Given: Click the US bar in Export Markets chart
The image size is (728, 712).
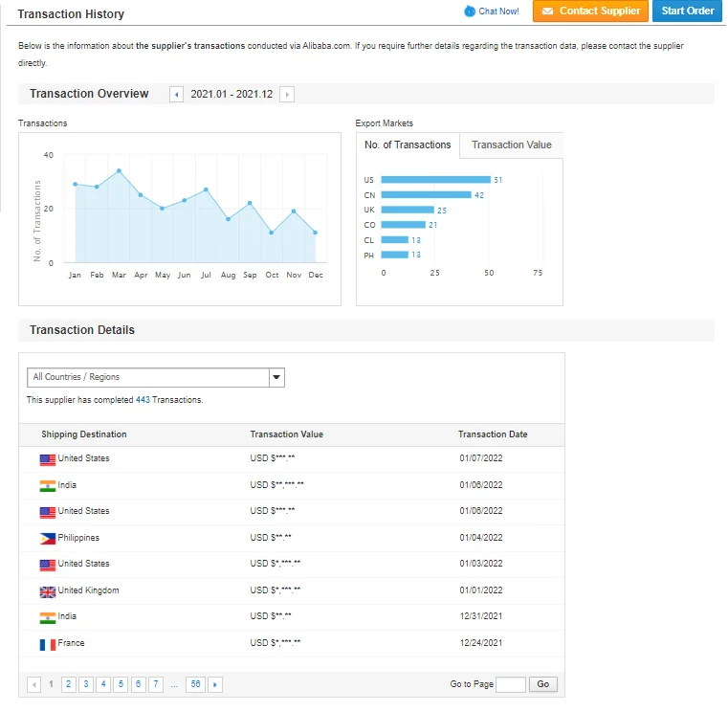Looking at the screenshot, I should [x=435, y=180].
